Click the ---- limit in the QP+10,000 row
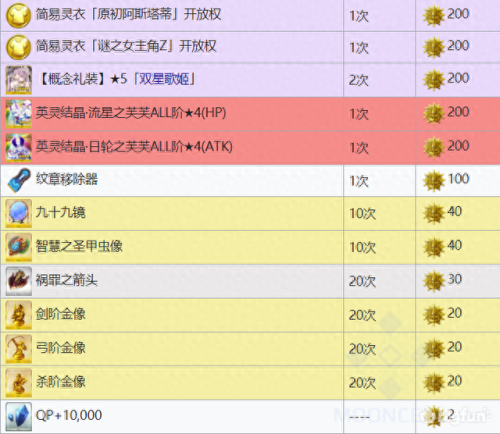500x434 pixels. click(359, 417)
